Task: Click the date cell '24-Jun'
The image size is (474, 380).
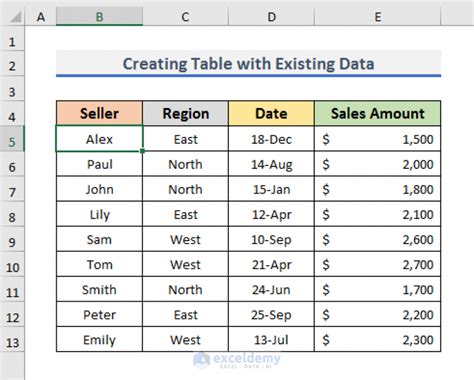Action: click(x=271, y=289)
